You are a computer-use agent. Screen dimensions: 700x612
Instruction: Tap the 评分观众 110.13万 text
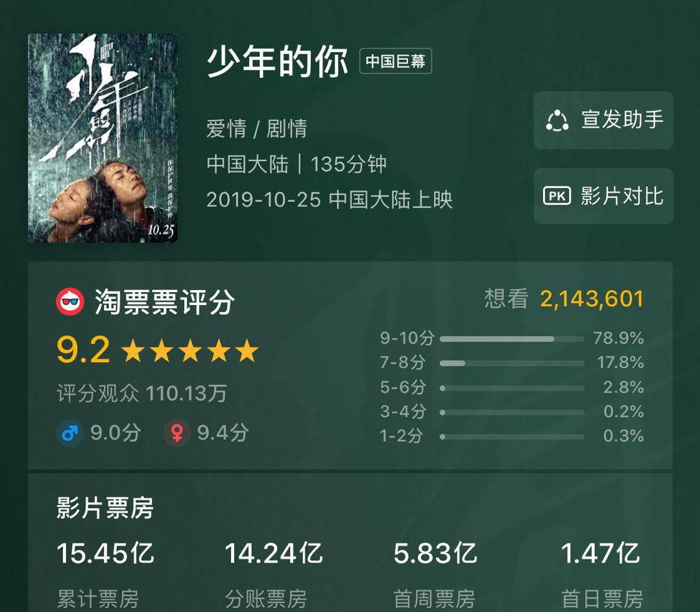(142, 393)
